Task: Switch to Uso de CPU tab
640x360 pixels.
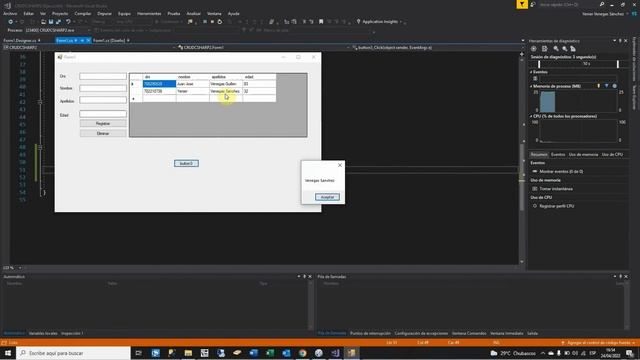Action: tap(612, 155)
